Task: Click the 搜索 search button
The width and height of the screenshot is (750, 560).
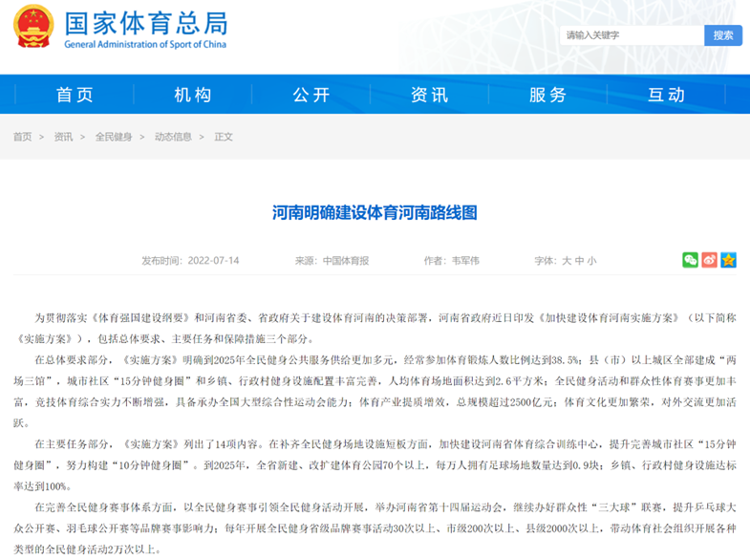Action: click(x=722, y=35)
